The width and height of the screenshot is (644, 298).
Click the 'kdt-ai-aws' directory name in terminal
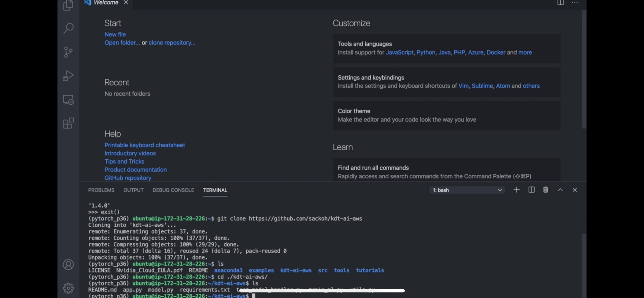coord(296,270)
